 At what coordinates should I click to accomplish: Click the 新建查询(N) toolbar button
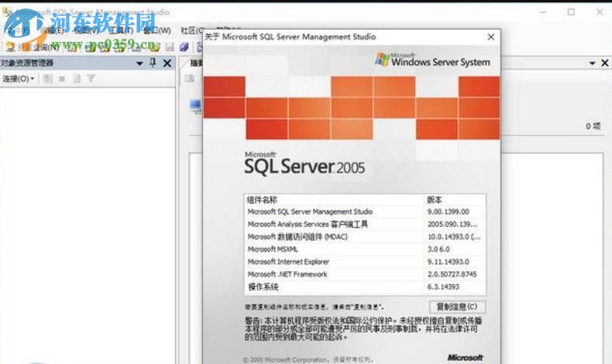tap(33, 47)
